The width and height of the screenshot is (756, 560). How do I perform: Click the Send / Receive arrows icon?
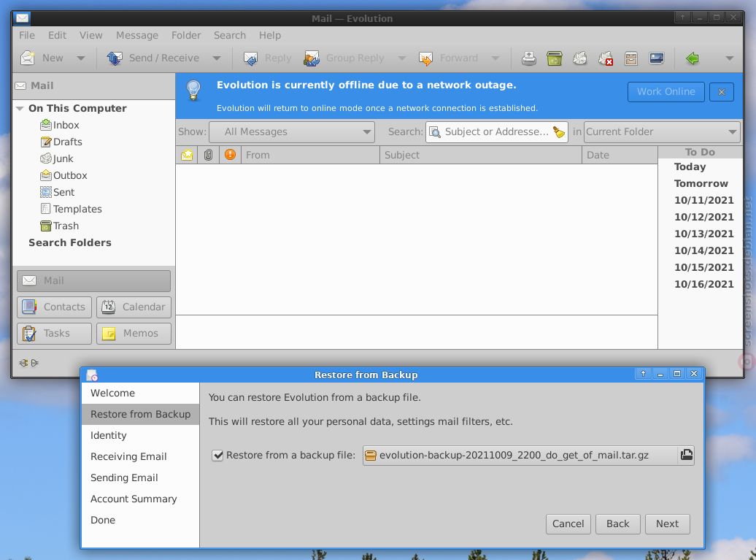tap(115, 58)
